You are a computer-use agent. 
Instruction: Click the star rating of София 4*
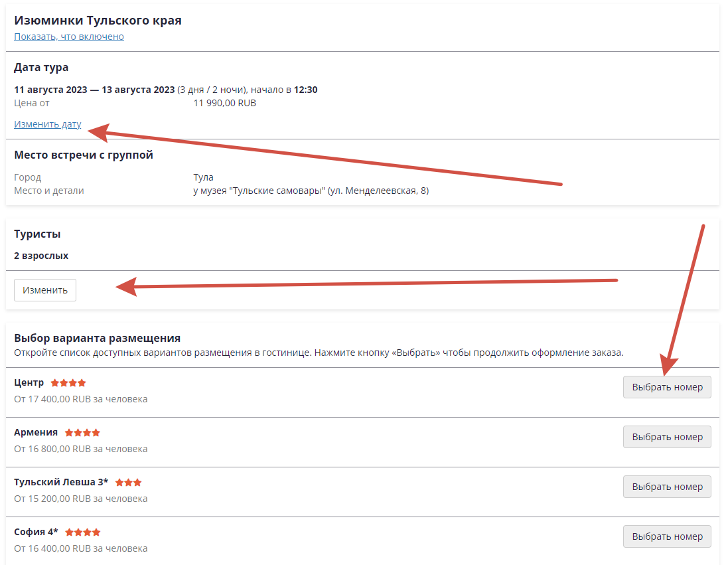83,532
